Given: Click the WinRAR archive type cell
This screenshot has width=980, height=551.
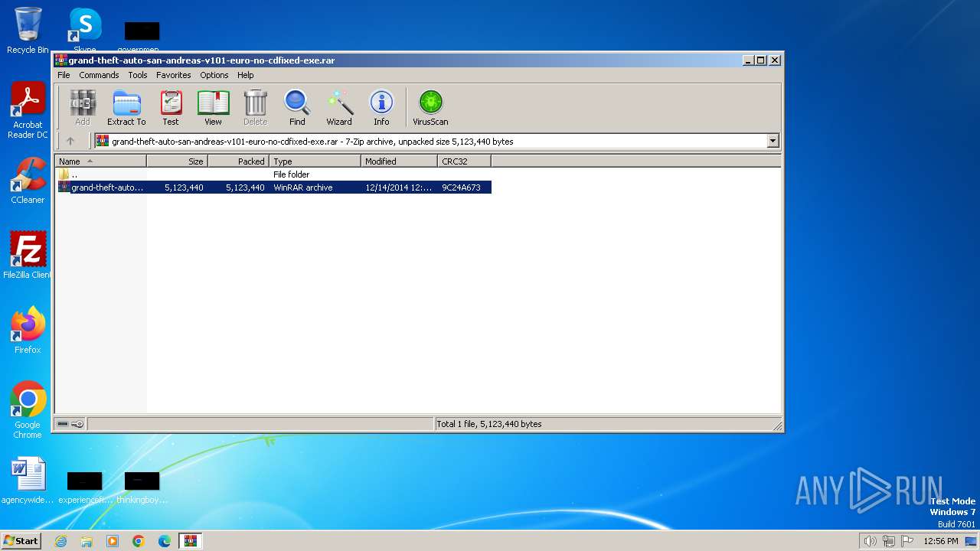Looking at the screenshot, I should coord(303,187).
